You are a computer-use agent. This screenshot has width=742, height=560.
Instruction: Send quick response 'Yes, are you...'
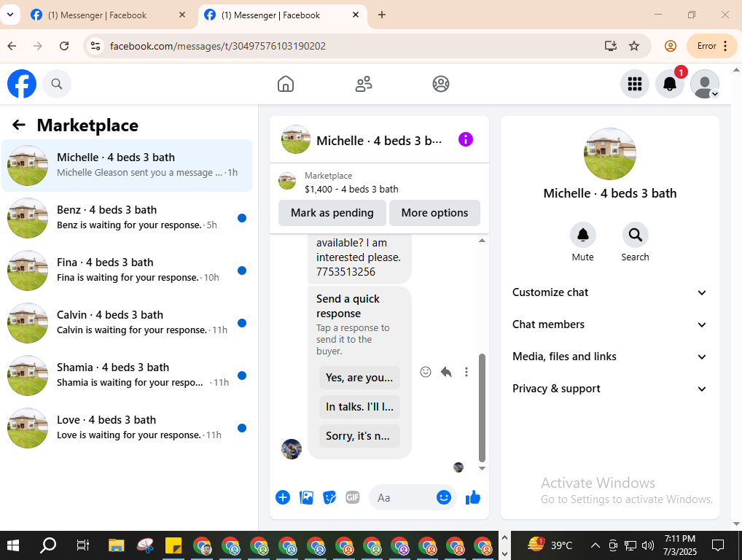(x=359, y=378)
